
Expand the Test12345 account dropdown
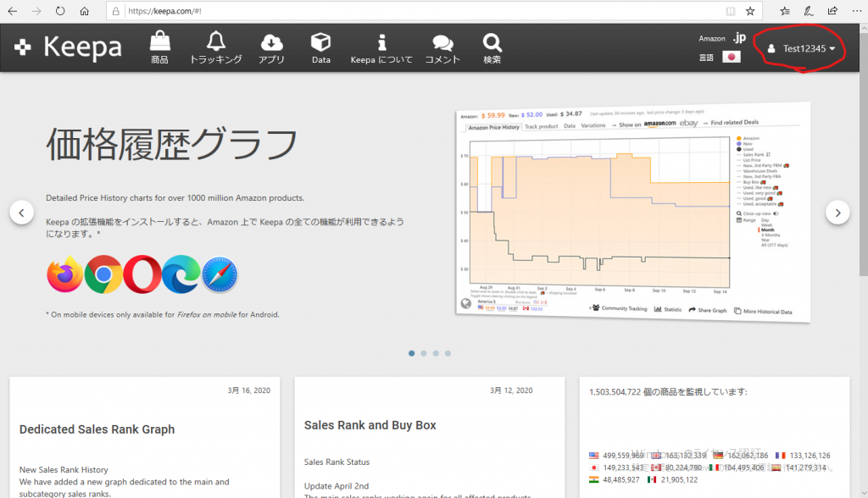click(x=801, y=49)
